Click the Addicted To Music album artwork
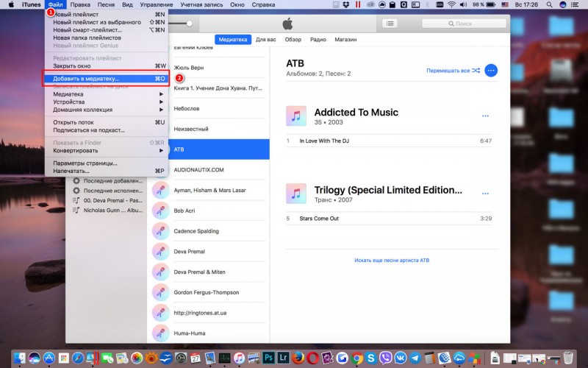This screenshot has width=588, height=368. [x=296, y=116]
